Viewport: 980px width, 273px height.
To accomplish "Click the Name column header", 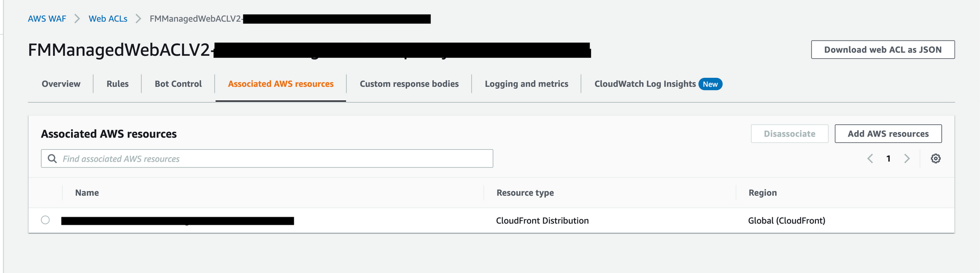I will coord(87,193).
